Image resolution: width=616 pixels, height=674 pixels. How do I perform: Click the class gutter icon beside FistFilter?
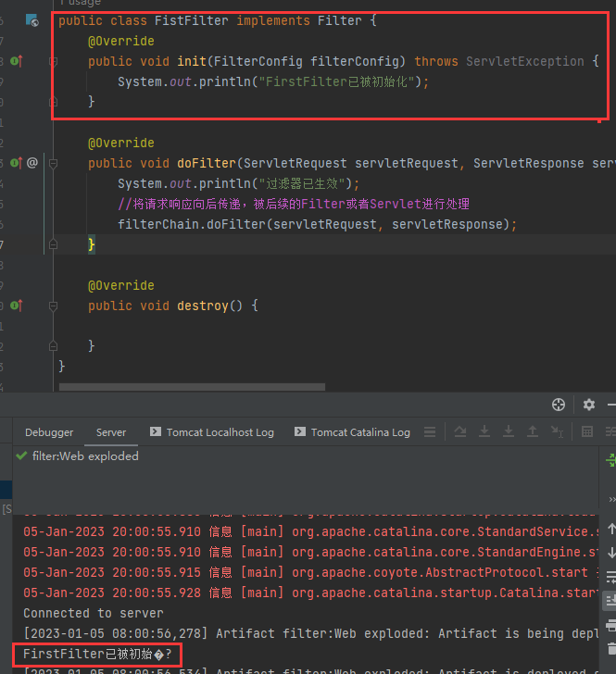pos(31,20)
